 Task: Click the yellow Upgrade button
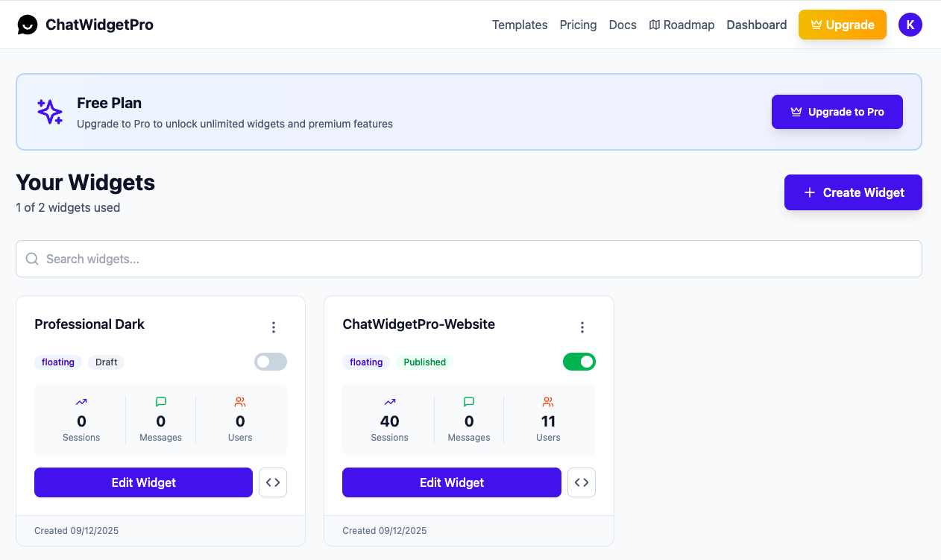[x=842, y=25]
